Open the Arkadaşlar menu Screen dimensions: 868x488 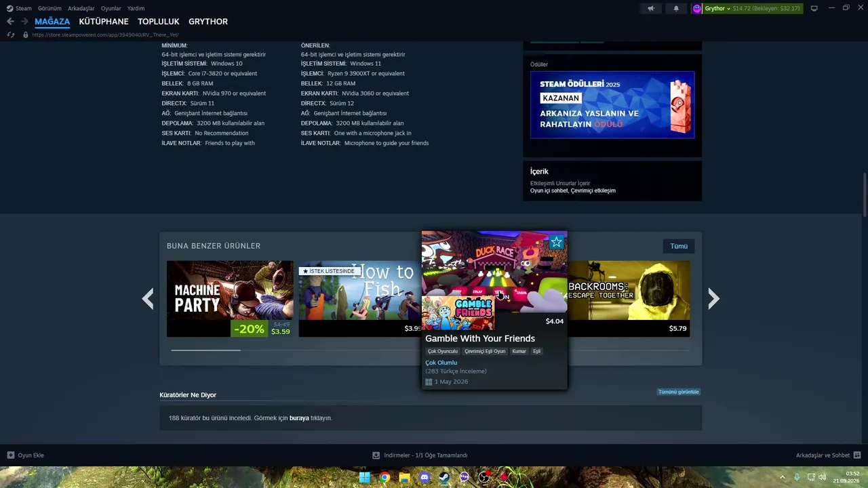(81, 8)
